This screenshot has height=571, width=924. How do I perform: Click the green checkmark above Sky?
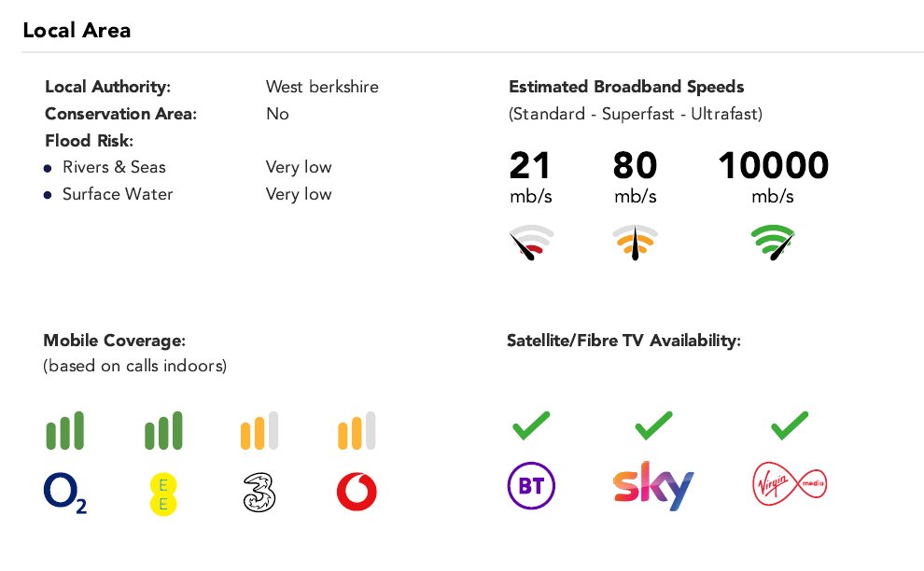(653, 425)
